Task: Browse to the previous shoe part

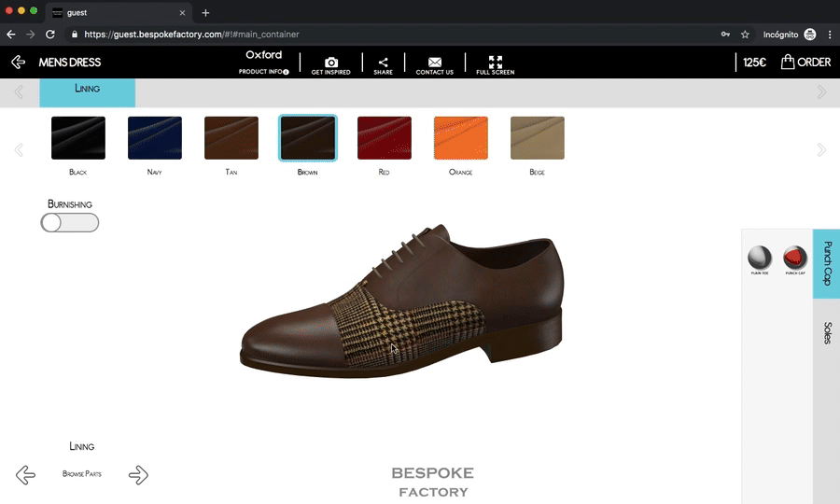Action: pos(25,475)
